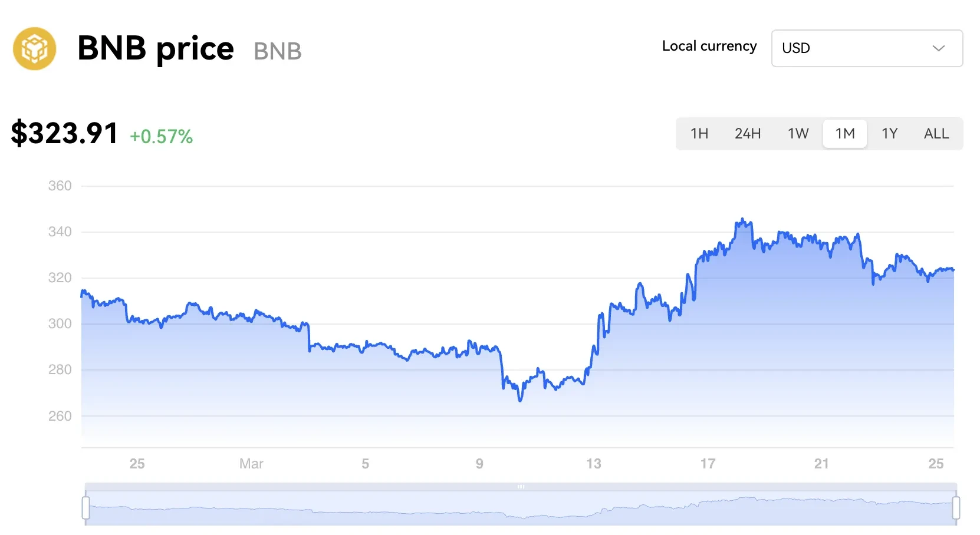
Task: Open the USD local currency dropdown
Action: pos(867,48)
